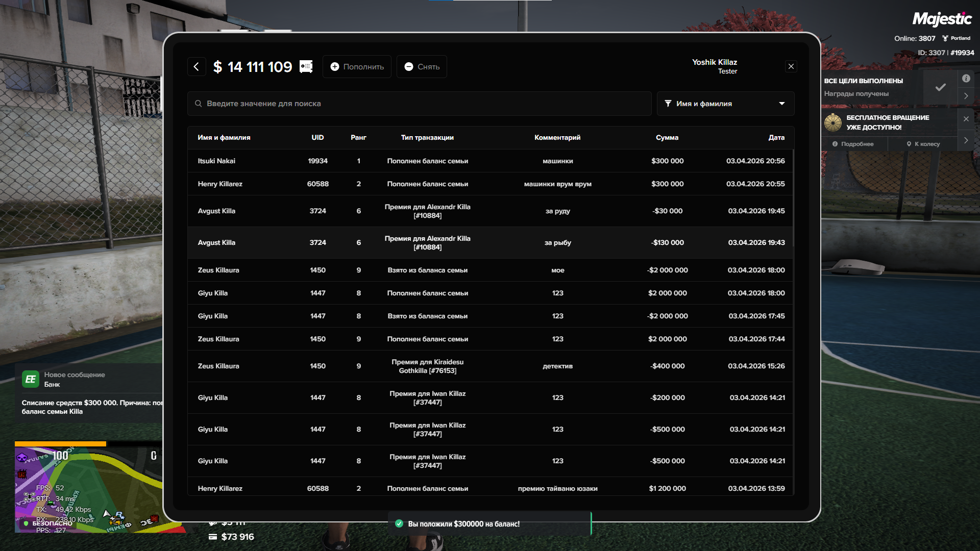
Task: Click the safe icon beside balance
Action: 306,67
